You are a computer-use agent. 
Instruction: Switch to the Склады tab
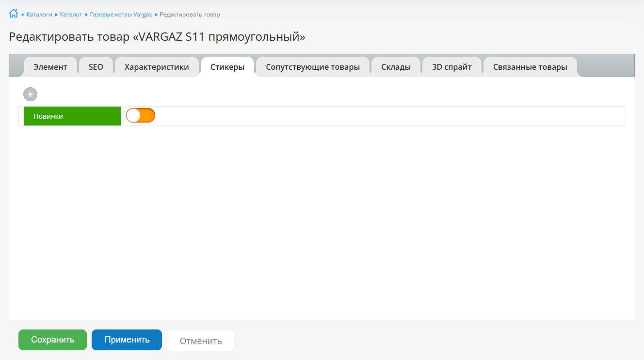click(396, 67)
